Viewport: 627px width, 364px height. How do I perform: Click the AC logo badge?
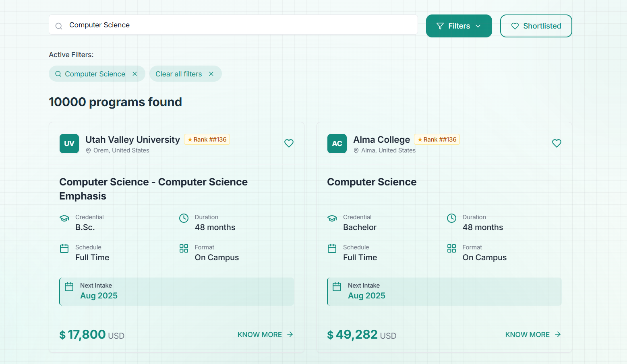click(337, 144)
